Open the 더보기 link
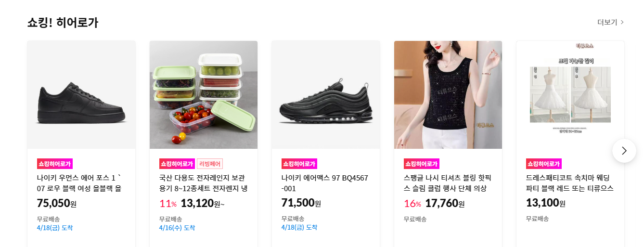Screen dimensions: 644x247 610,22
